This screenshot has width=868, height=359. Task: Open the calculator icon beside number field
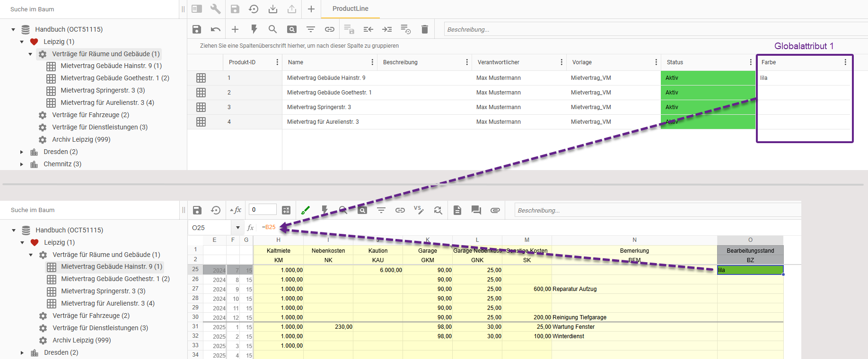point(286,210)
